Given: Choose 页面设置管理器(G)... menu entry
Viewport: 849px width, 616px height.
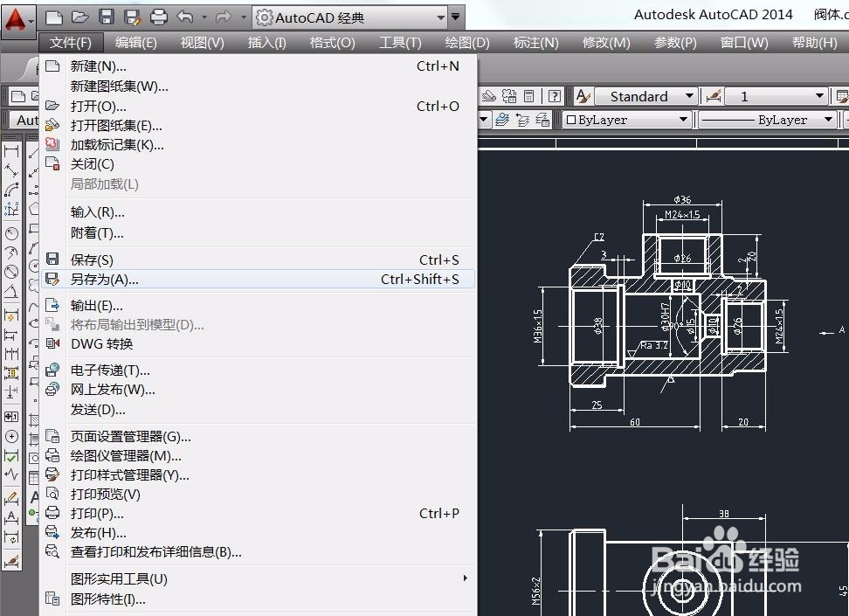Looking at the screenshot, I should point(258,437).
